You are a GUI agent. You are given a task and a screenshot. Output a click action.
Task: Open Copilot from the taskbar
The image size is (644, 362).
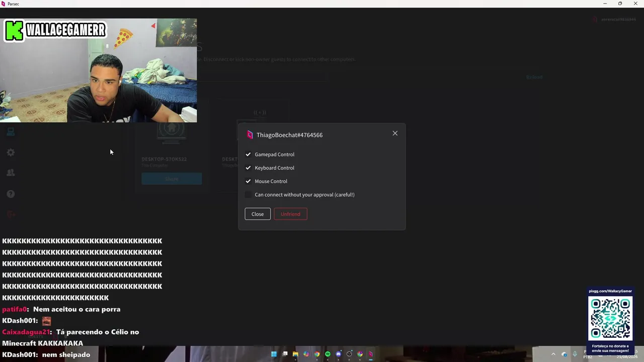306,354
